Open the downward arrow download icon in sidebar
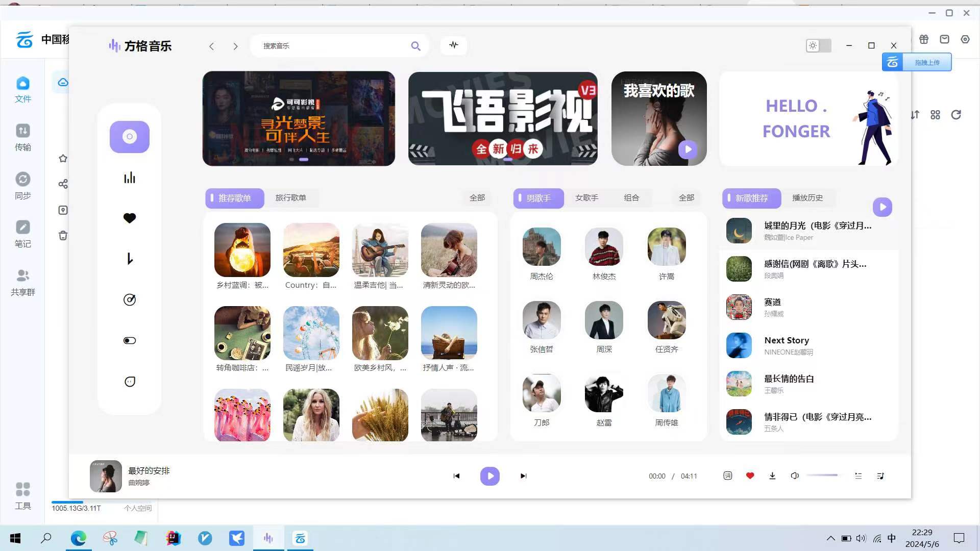980x551 pixels. click(x=130, y=259)
